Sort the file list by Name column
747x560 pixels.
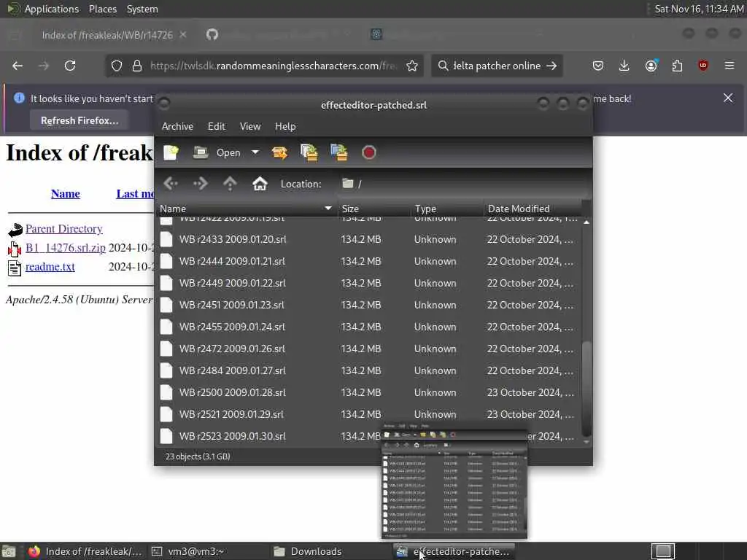(x=246, y=209)
